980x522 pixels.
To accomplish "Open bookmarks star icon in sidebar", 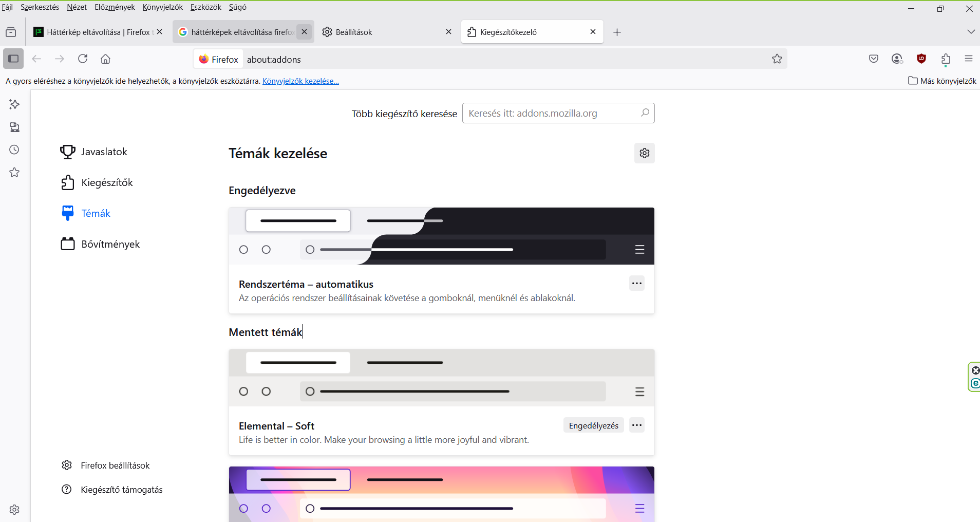I will (14, 172).
